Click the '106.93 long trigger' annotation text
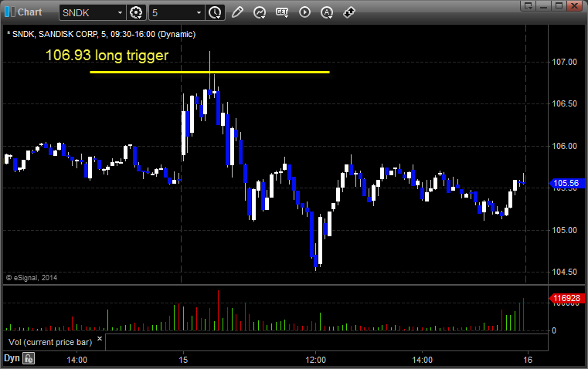 pyautogui.click(x=107, y=56)
